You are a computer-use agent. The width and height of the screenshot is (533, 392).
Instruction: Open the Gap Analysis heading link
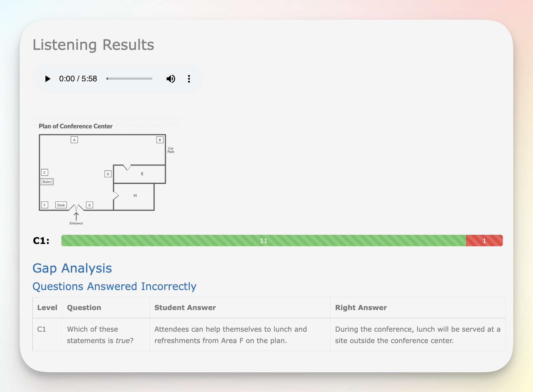[x=72, y=268]
